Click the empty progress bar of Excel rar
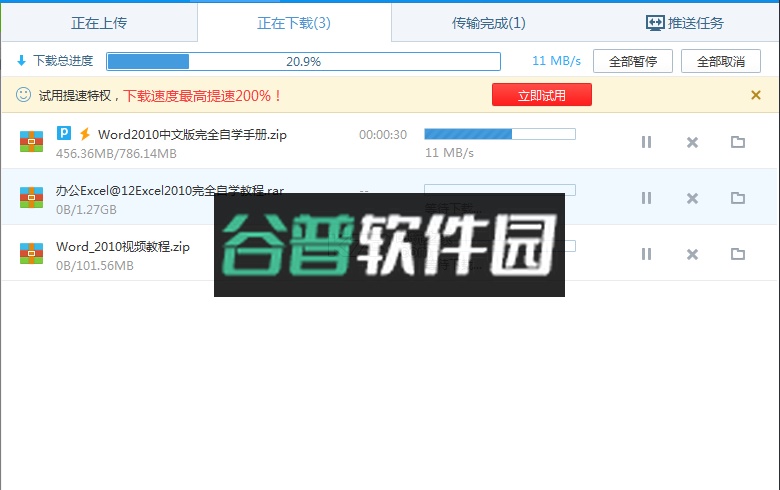The height and width of the screenshot is (490, 780). coord(500,189)
